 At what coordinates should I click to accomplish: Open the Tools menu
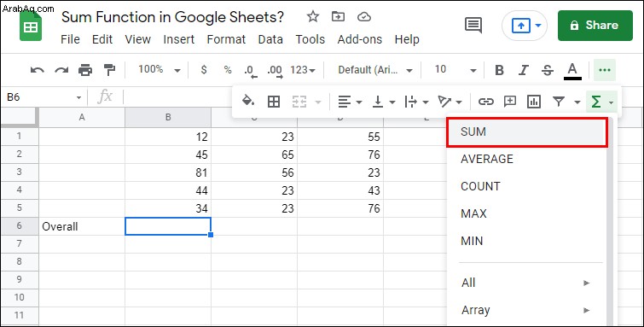[310, 39]
